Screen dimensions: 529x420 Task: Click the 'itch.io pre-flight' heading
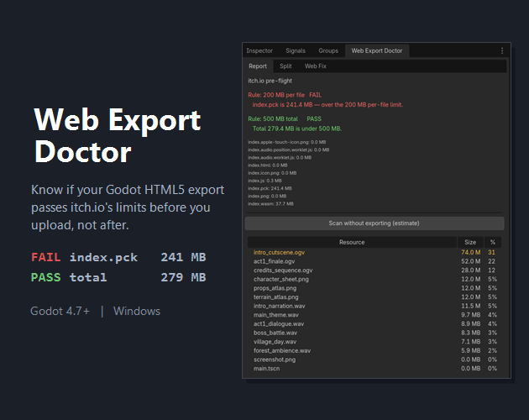pos(270,81)
